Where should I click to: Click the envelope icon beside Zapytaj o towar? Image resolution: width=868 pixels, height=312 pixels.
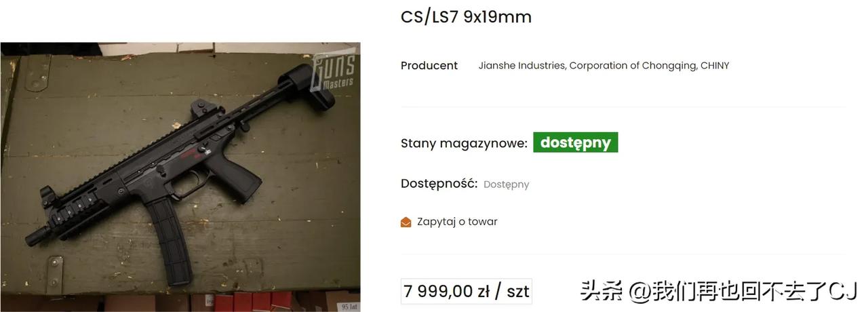pyautogui.click(x=406, y=222)
